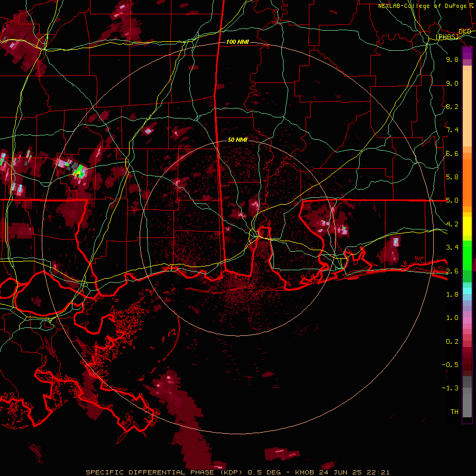The image size is (476, 476).
Task: Click the cyan band of the color scale
Action: coord(467,291)
